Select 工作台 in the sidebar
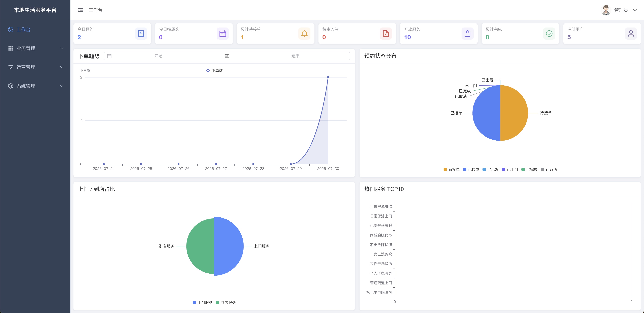This screenshot has width=644, height=313. [x=35, y=30]
